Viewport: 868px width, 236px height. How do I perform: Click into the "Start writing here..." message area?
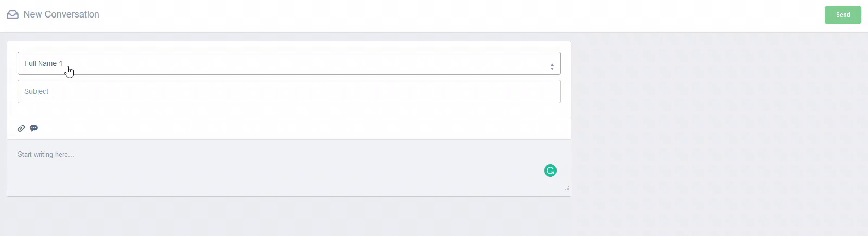(257, 165)
